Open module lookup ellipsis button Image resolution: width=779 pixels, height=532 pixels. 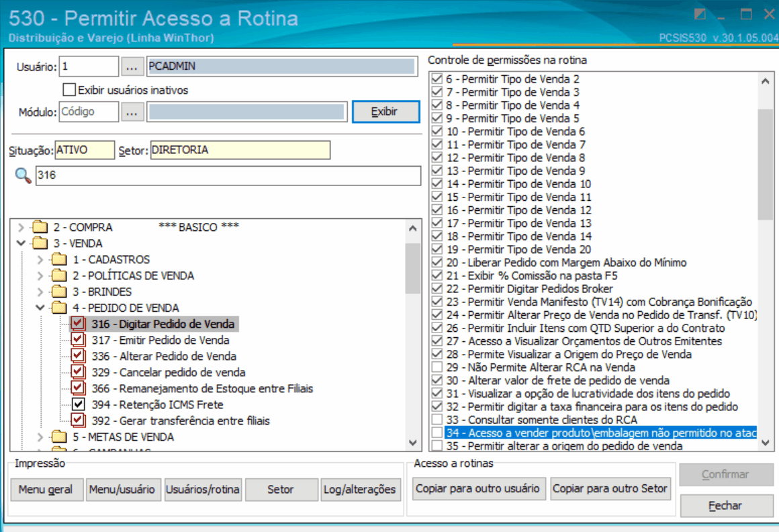pos(132,112)
